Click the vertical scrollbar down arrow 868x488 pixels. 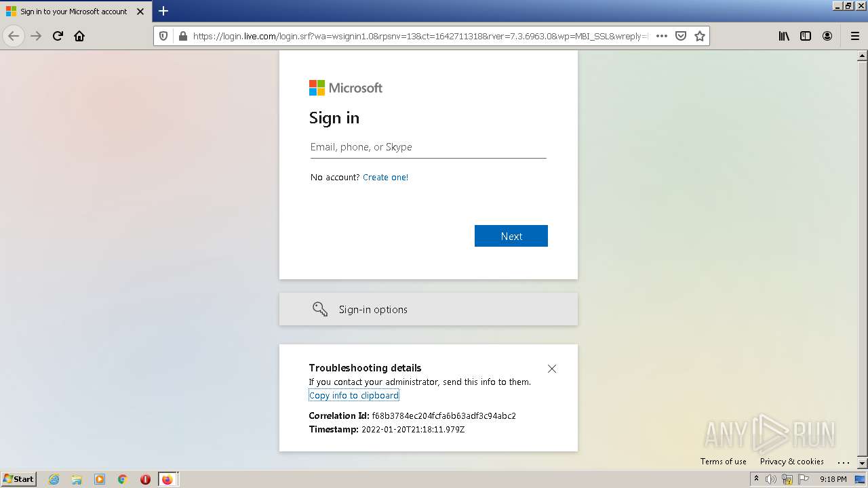click(x=863, y=464)
